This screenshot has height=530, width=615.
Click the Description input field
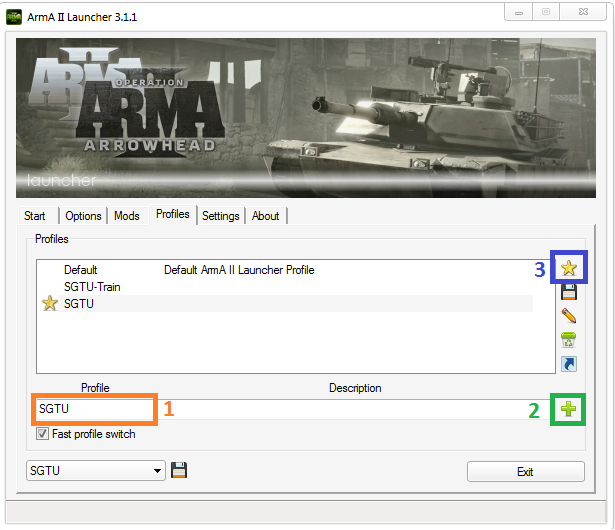pos(355,409)
